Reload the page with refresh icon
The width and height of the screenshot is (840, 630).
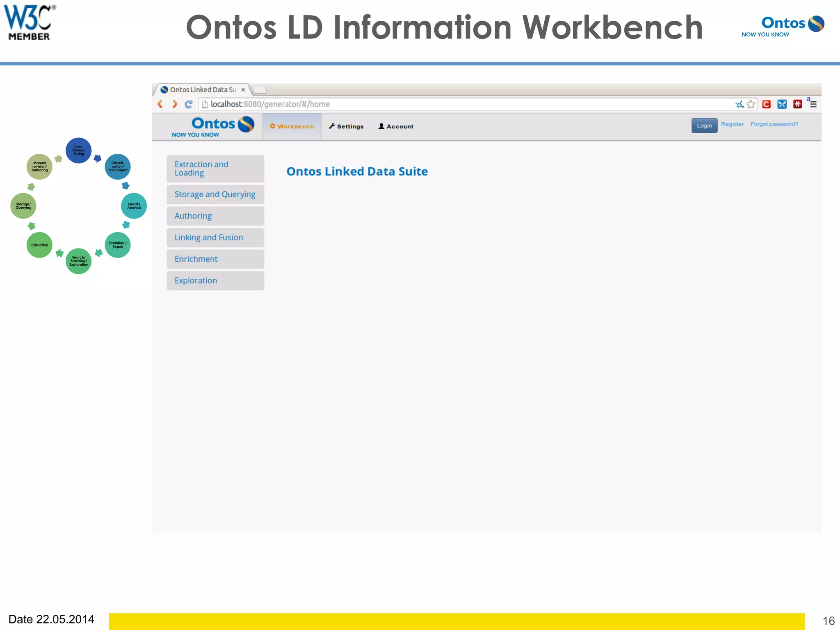[189, 104]
